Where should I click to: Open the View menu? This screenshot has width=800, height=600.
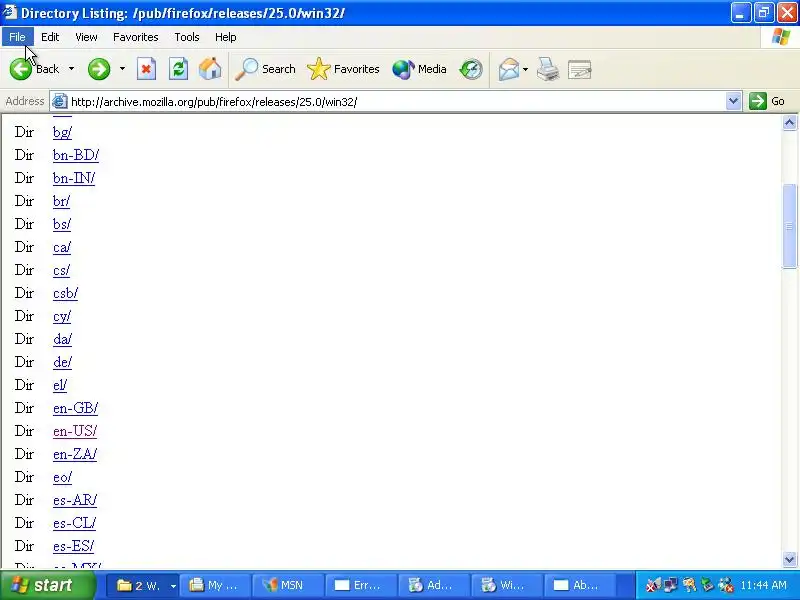(x=86, y=37)
